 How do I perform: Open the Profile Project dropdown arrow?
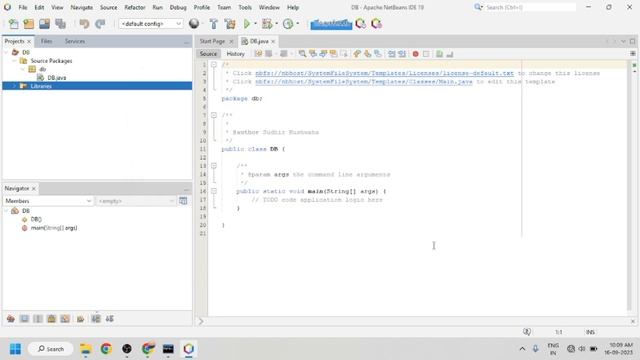pyautogui.click(x=298, y=24)
